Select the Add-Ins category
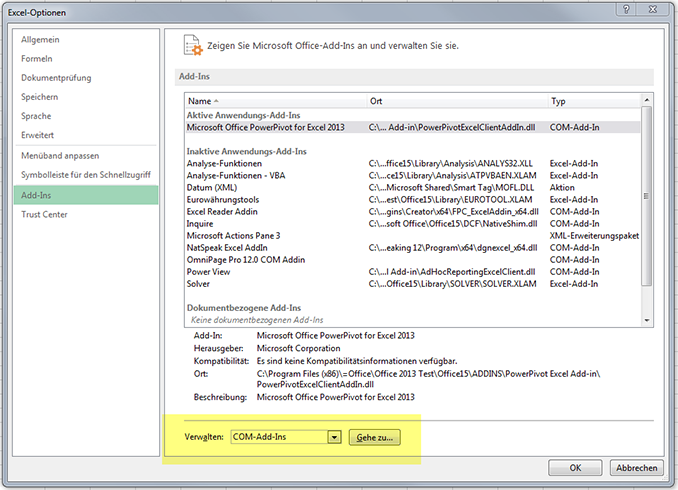Screen dimensions: 678x490 tap(86, 195)
